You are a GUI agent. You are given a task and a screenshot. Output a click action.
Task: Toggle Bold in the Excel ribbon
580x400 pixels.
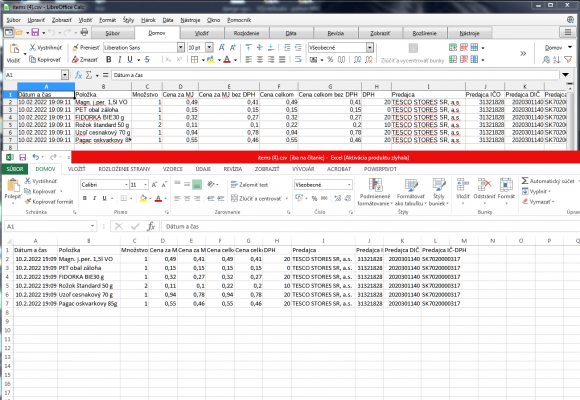85,198
